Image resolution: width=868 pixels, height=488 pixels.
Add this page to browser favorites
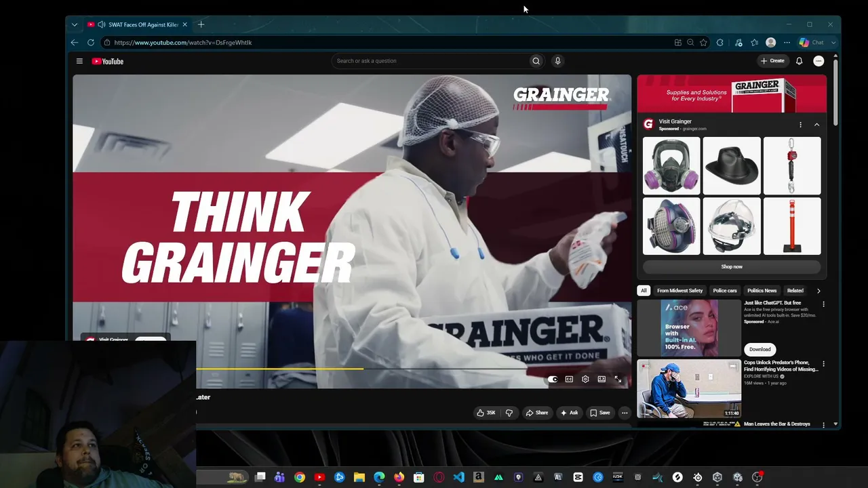(x=703, y=42)
